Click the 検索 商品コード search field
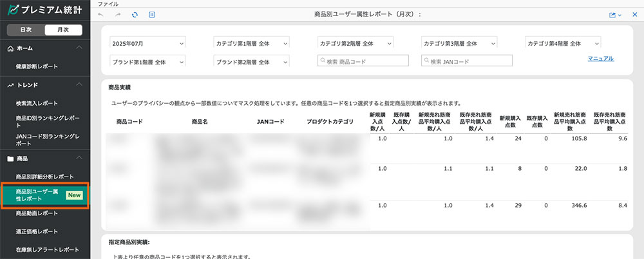 click(x=363, y=61)
